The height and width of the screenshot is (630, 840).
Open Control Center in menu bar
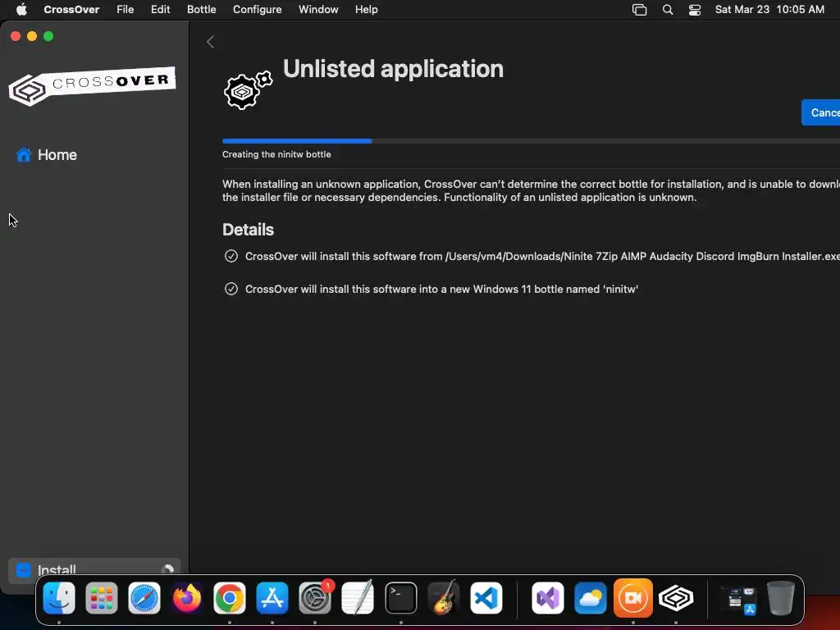coord(695,10)
